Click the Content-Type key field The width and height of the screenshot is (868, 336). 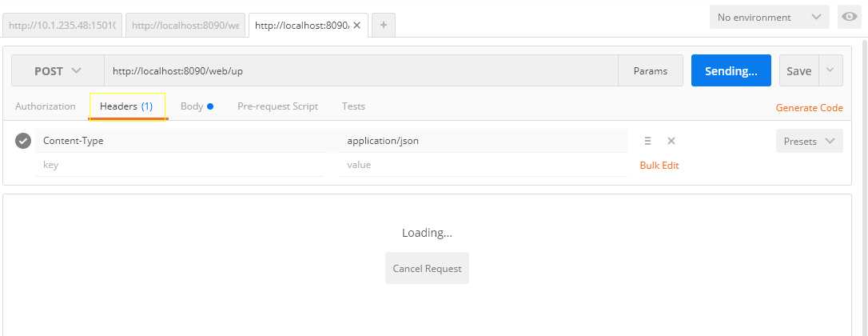179,141
